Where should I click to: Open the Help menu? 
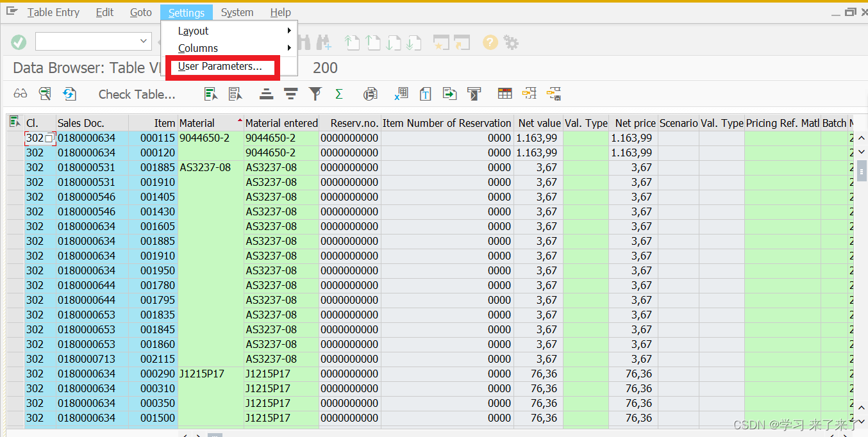[280, 12]
